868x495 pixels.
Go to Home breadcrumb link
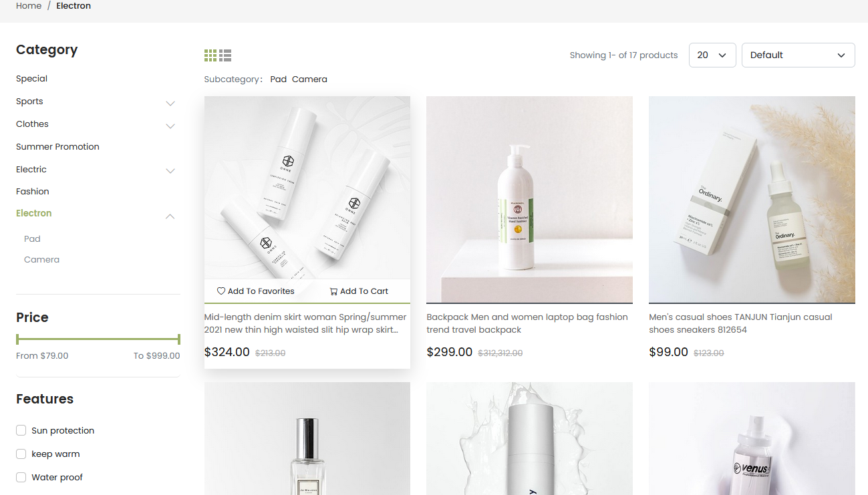(x=29, y=6)
